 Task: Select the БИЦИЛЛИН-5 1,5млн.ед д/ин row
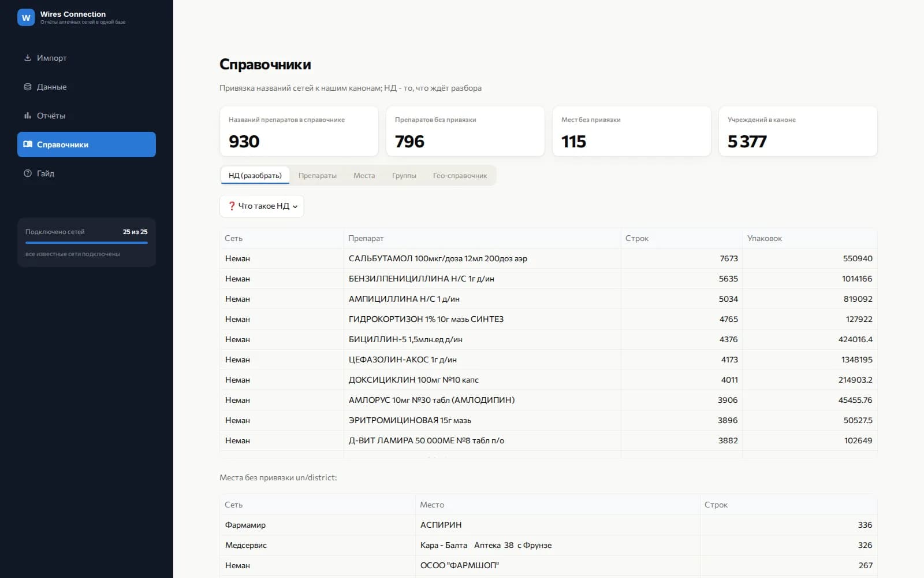click(548, 339)
